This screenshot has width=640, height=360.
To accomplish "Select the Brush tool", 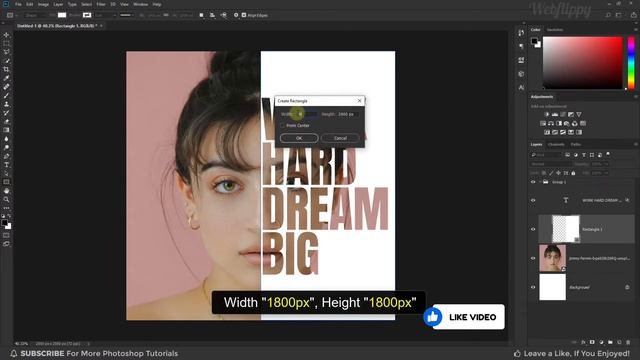I will [x=6, y=96].
